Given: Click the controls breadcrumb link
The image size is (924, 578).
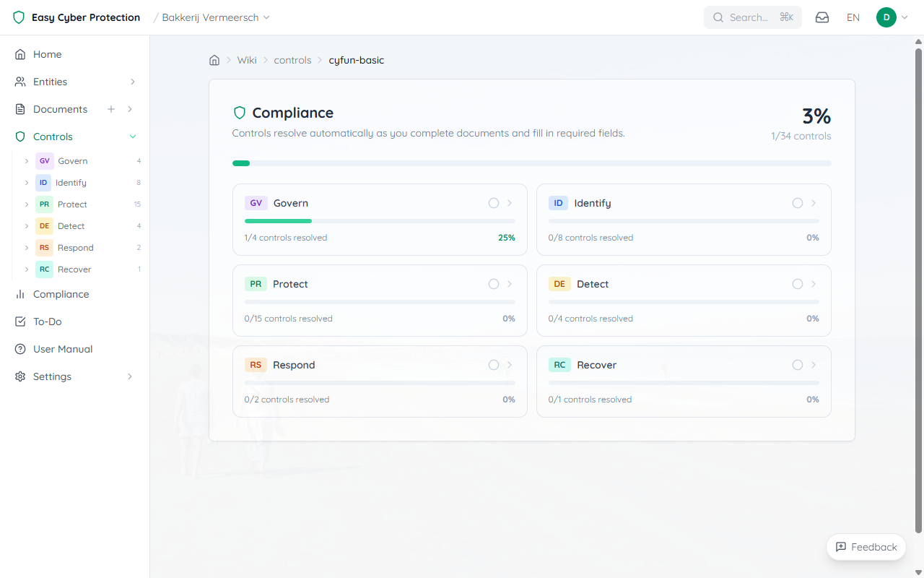Looking at the screenshot, I should pos(292,60).
